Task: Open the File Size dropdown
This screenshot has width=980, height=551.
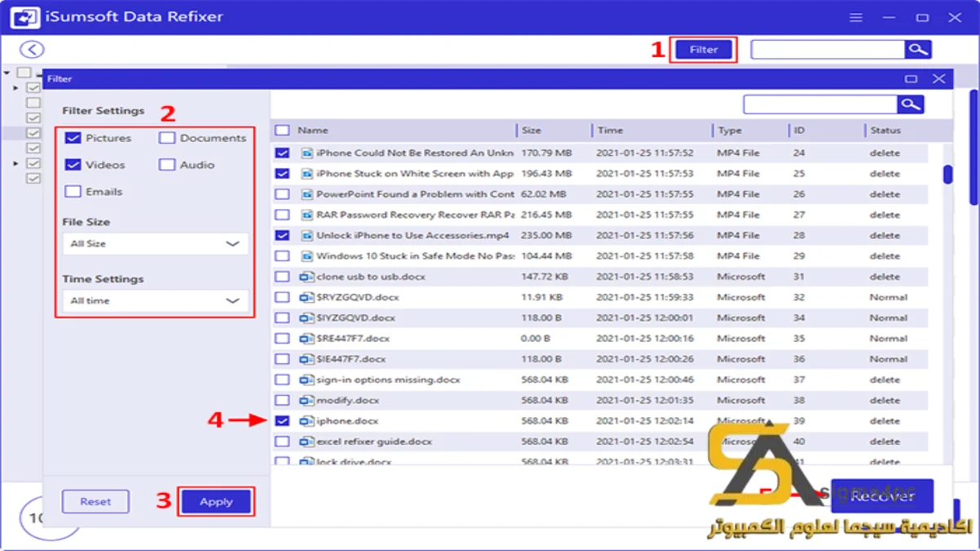Action: (155, 244)
